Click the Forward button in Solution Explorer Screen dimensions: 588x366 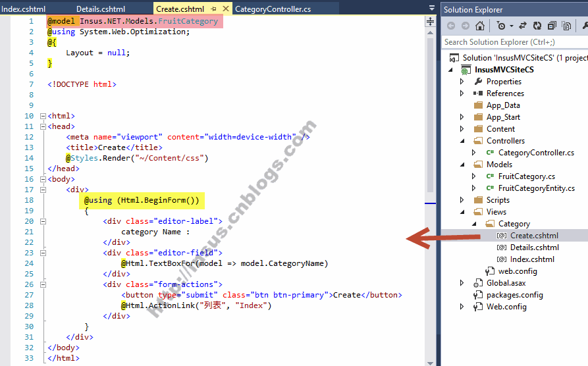[x=466, y=26]
